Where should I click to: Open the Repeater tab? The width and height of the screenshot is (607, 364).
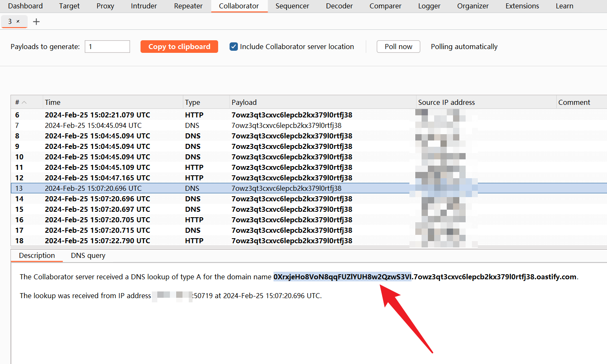tap(188, 6)
